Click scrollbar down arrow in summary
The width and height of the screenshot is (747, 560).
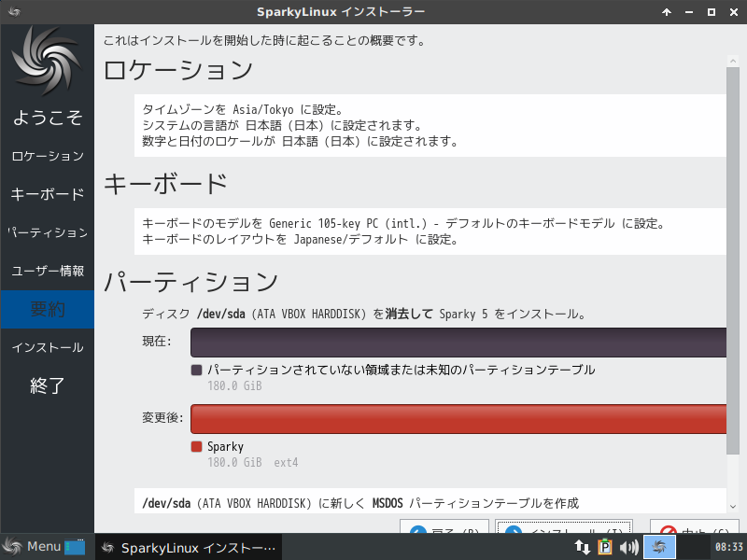coord(733,506)
